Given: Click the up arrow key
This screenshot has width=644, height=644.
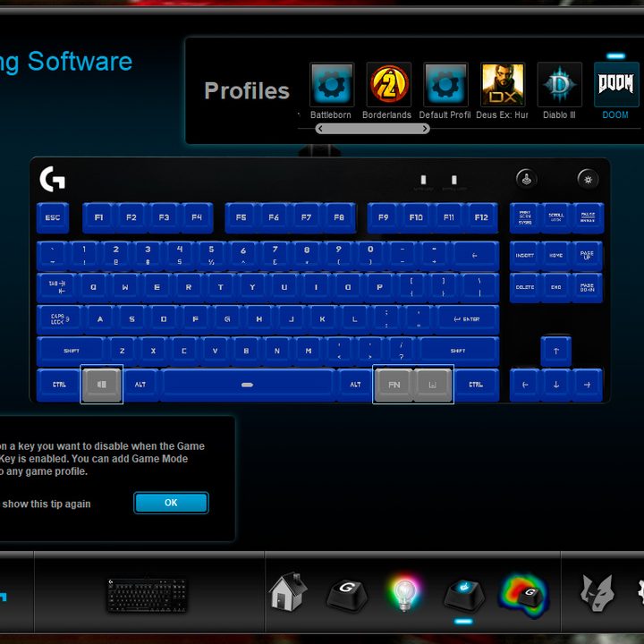Looking at the screenshot, I should click(x=556, y=352).
